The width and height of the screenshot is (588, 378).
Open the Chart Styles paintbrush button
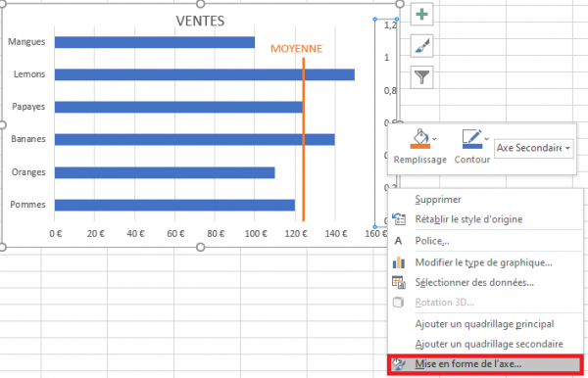click(421, 46)
